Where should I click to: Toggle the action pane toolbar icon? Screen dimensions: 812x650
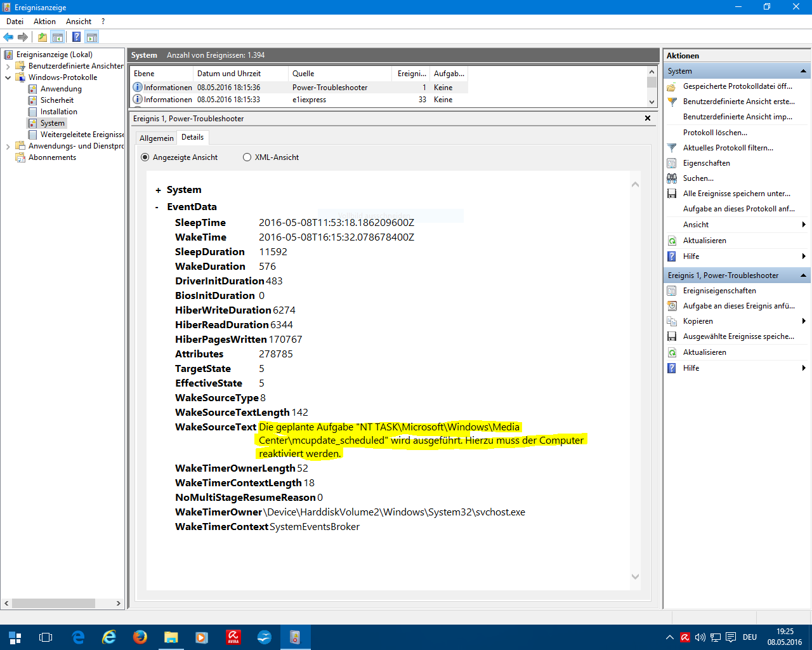(92, 37)
